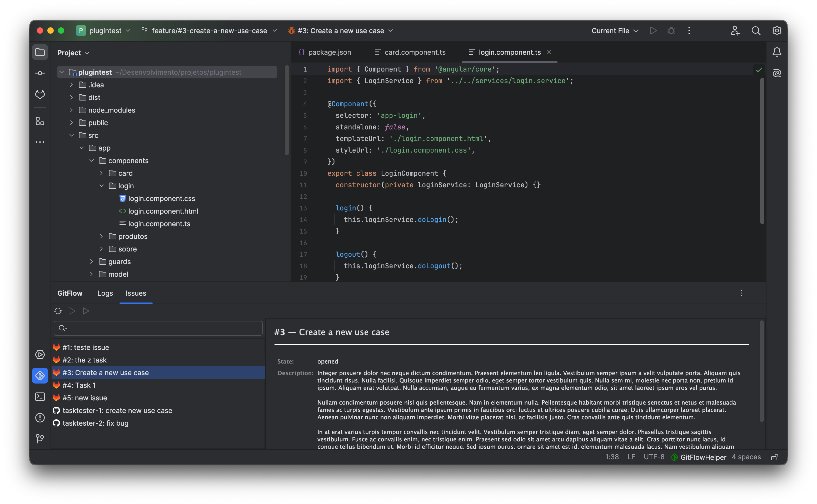Click the Code With Me add-user icon
The image size is (817, 504).
pyautogui.click(x=735, y=31)
